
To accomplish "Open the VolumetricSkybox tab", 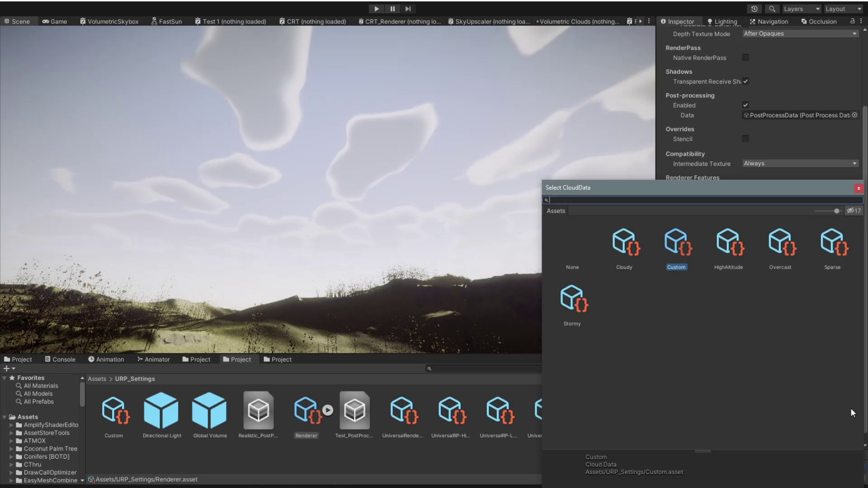I will [109, 21].
